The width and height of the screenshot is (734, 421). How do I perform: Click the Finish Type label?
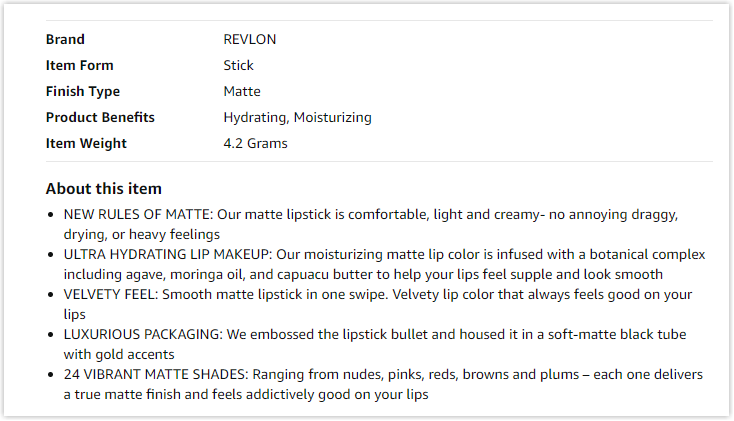point(83,91)
